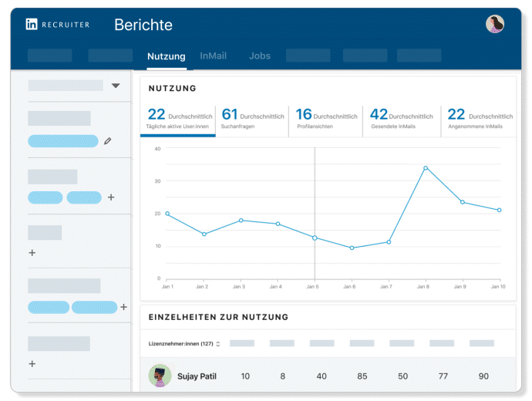Click the LinkedIn Recruiter logo

click(58, 25)
